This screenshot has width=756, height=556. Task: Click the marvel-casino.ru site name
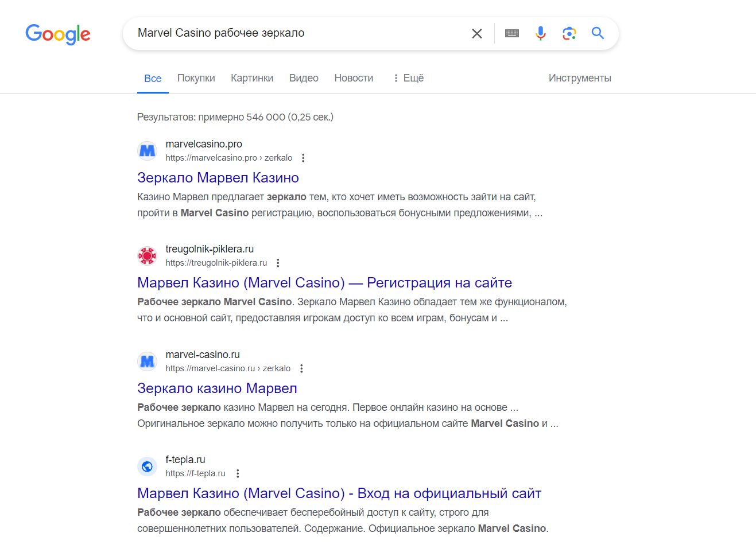(x=203, y=355)
